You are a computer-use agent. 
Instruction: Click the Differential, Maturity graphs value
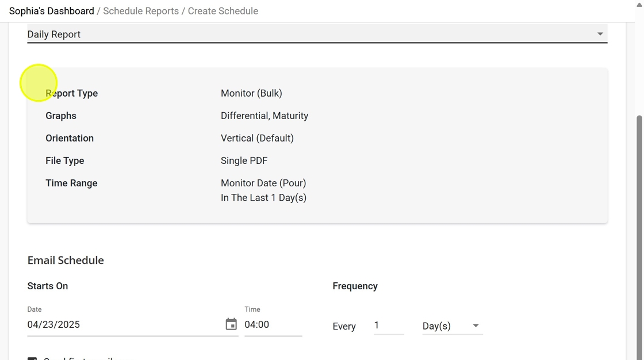pyautogui.click(x=264, y=116)
